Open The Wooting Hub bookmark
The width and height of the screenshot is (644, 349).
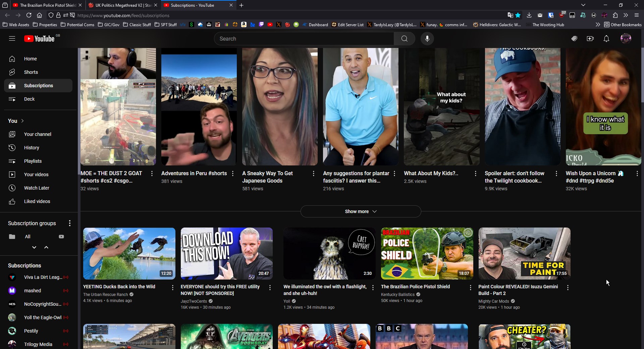pos(545,24)
